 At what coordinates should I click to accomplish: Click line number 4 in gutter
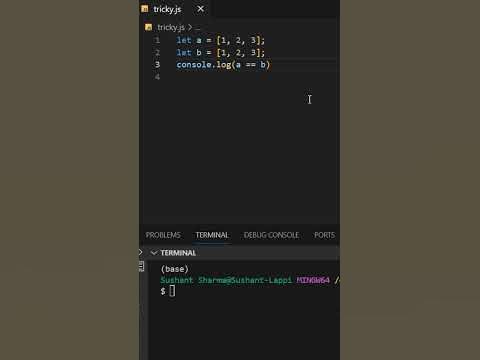157,77
